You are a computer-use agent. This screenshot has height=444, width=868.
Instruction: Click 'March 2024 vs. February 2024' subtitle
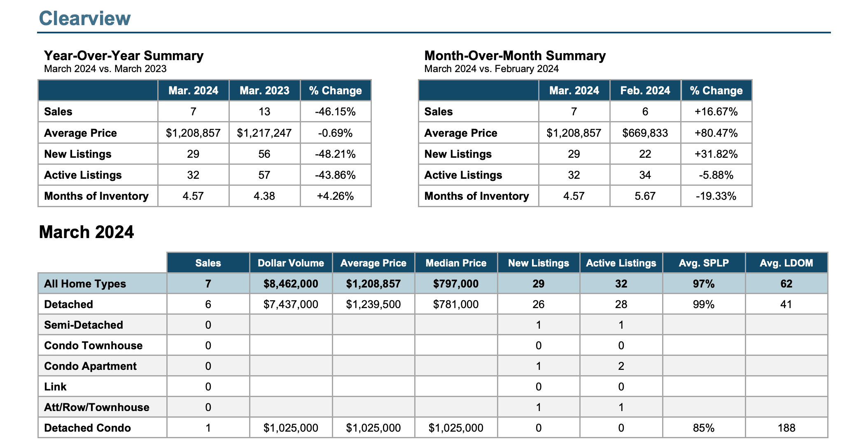(x=491, y=69)
